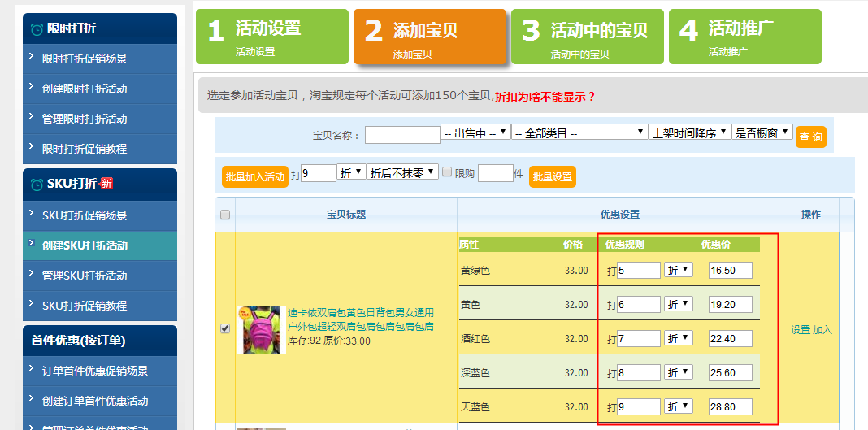Open 管理限时打折活动 menu item
The height and width of the screenshot is (430, 868).
click(100, 119)
